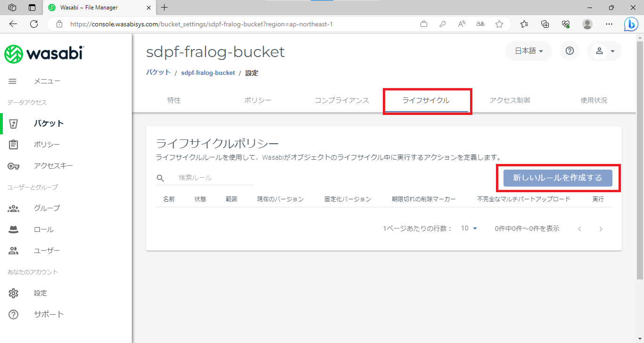Expand the user account dropdown

[x=604, y=51]
